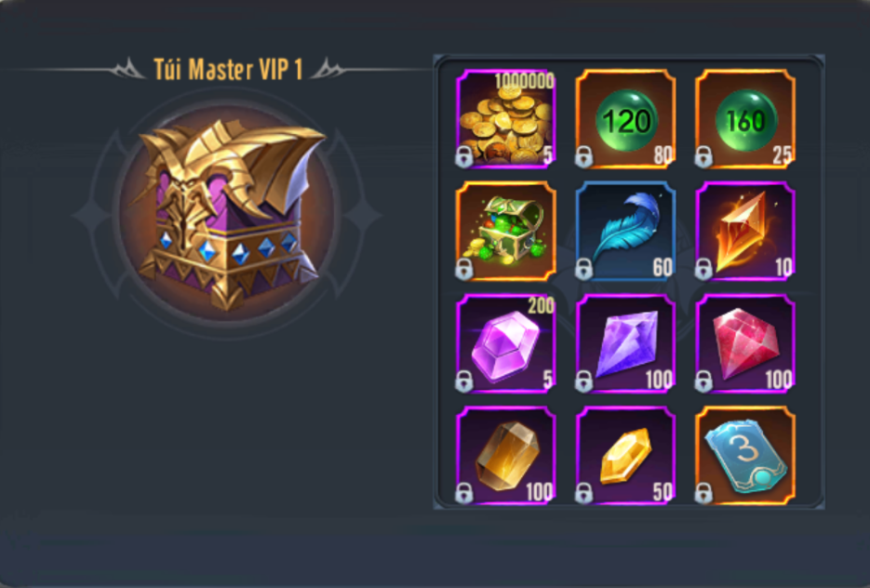This screenshot has width=870, height=588.
Task: Select the gold coins pile reward
Action: tap(505, 119)
